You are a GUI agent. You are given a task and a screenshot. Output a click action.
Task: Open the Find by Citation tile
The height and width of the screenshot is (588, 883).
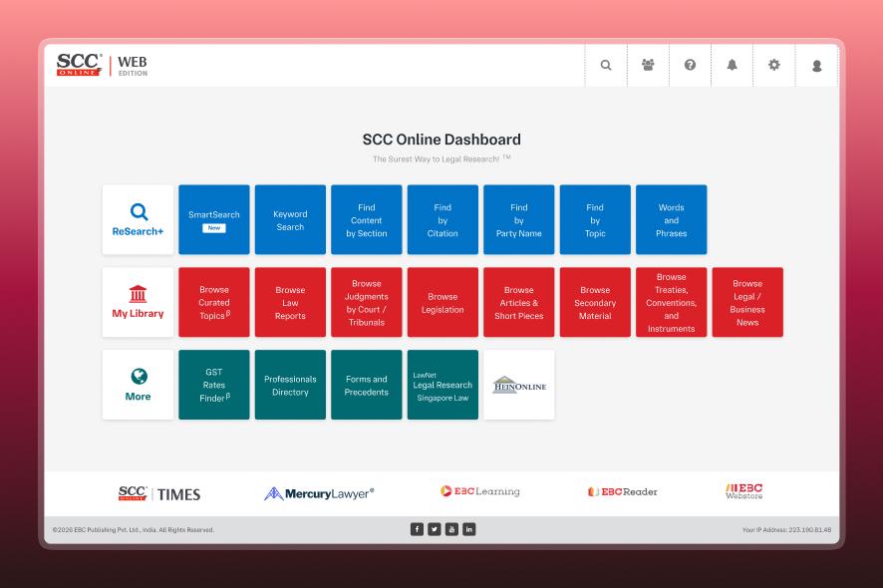[442, 220]
